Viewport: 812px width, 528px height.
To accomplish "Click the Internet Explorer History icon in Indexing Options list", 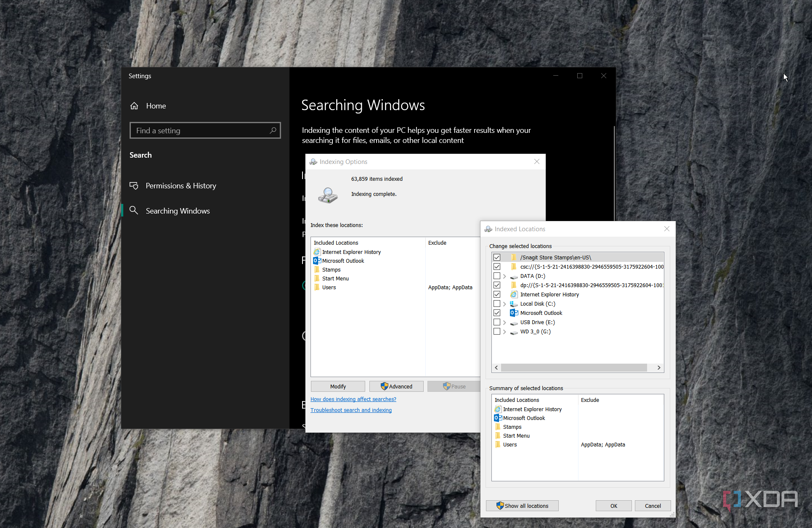I will pyautogui.click(x=317, y=252).
